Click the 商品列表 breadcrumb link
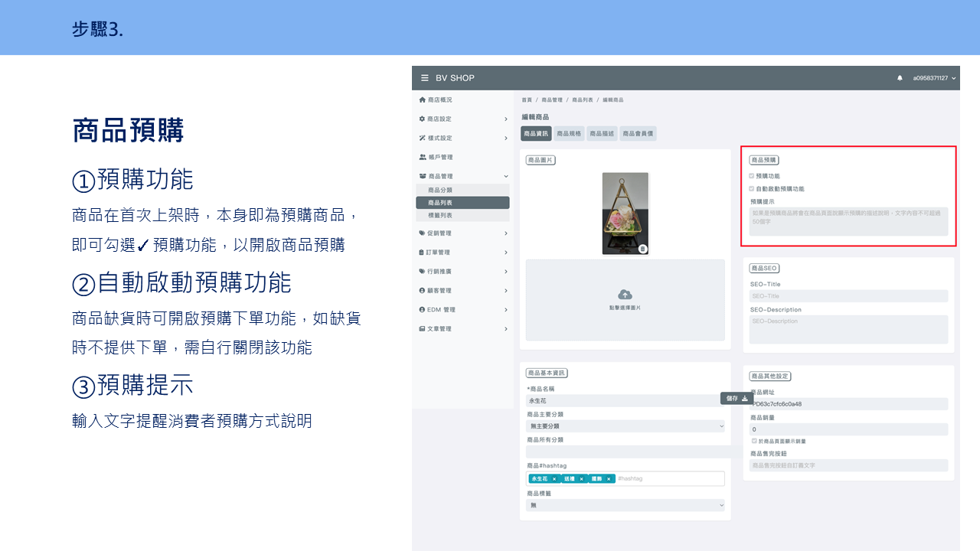The width and height of the screenshot is (980, 551). 582,100
